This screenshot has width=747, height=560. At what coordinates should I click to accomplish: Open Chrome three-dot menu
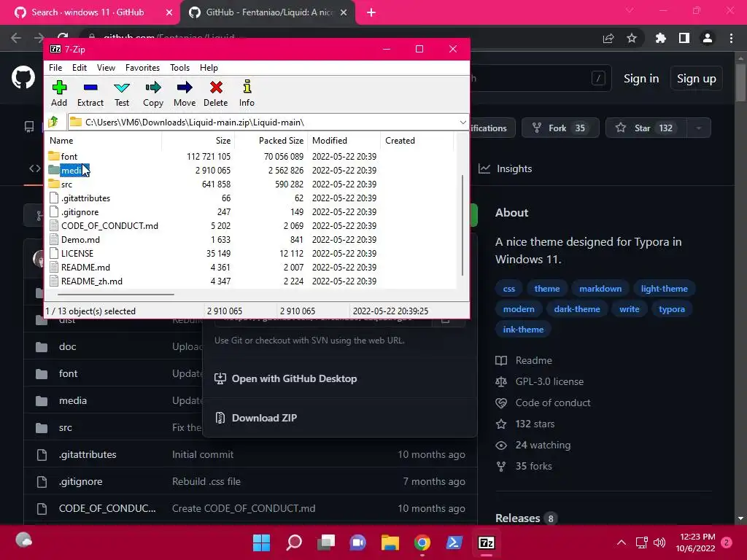(731, 38)
